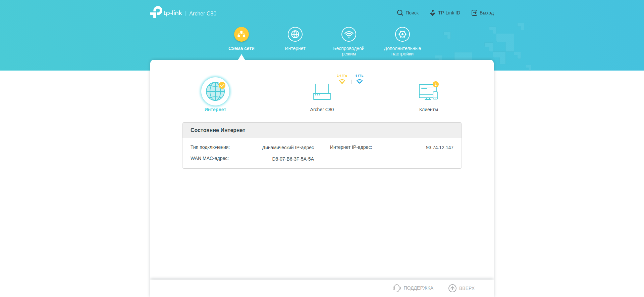Click the WAN MAC-адрес label
The width and height of the screenshot is (644, 297).
tap(210, 158)
